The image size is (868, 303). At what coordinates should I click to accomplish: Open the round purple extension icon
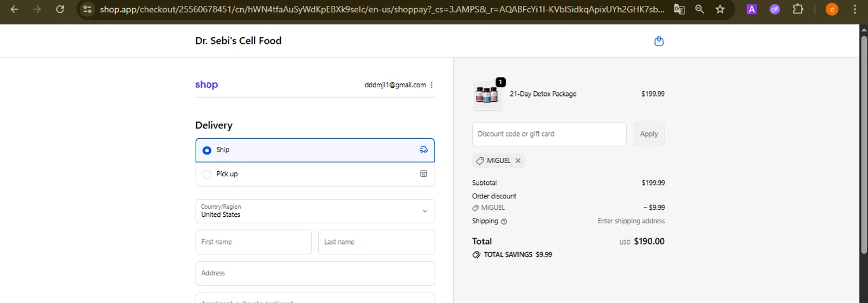coord(775,9)
